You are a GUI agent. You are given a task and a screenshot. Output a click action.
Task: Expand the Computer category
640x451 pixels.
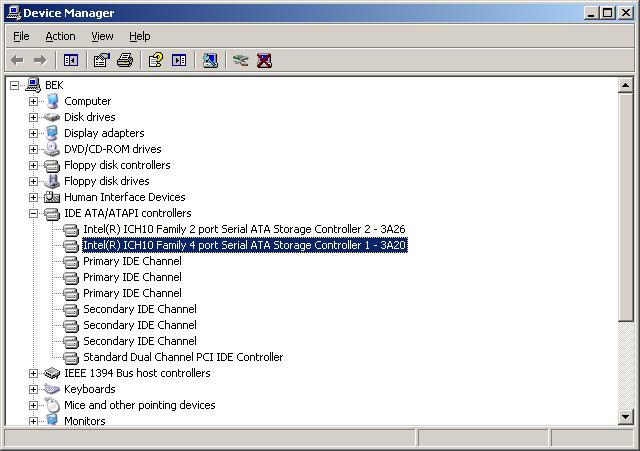[x=33, y=101]
